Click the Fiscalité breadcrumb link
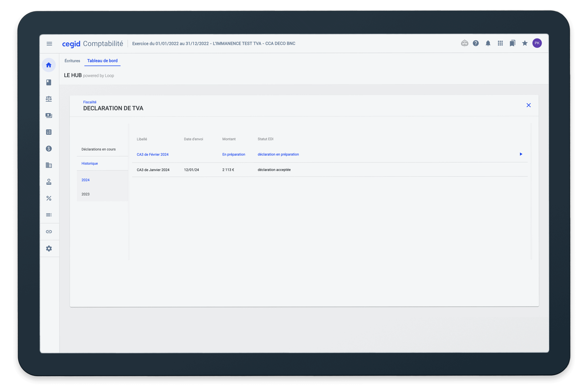The image size is (588, 388). (90, 102)
